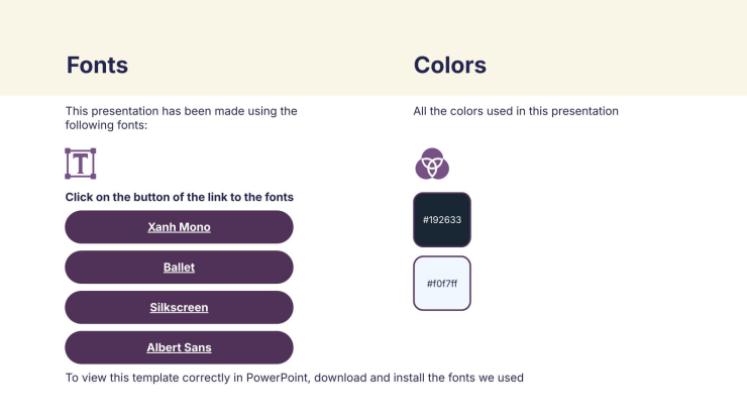Click 'download and install' in the bottom note
747x420 pixels.
[x=368, y=378]
